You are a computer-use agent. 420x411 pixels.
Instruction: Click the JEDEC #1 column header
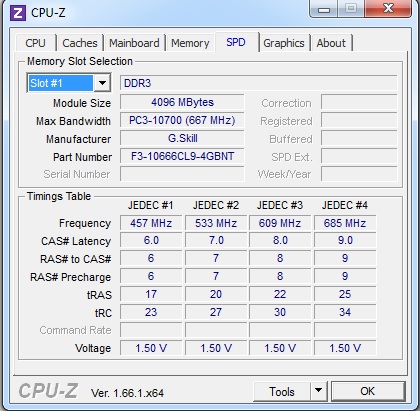click(150, 205)
